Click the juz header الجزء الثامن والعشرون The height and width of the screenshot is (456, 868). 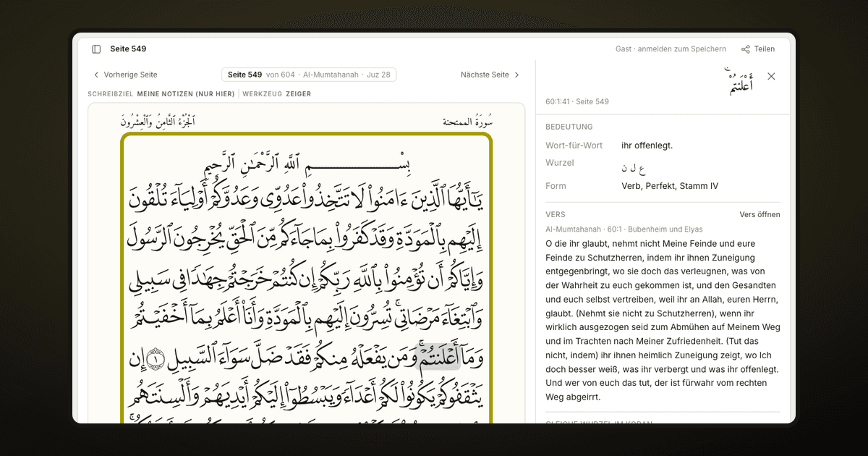point(158,121)
